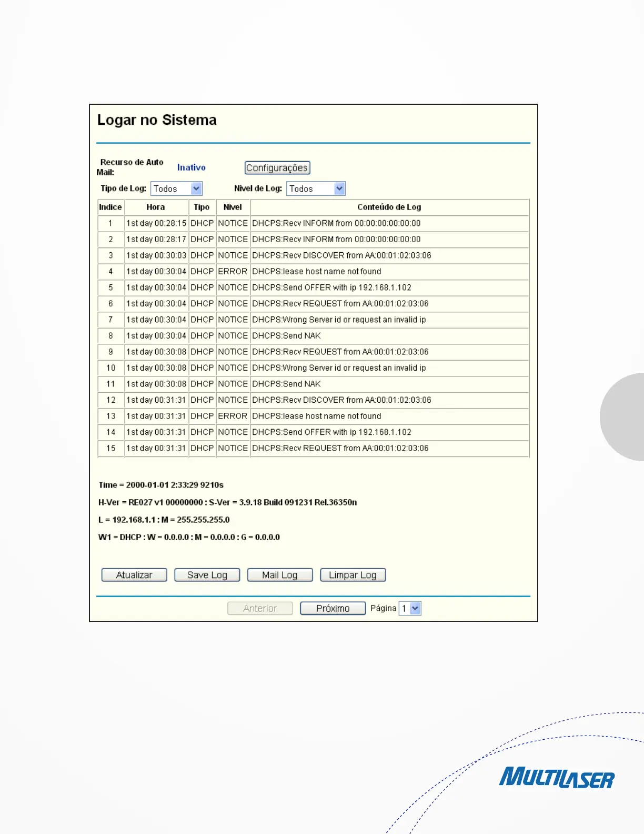Select log time 1st day 00:28:17
Image resolution: width=644 pixels, height=834 pixels.
[x=156, y=239]
